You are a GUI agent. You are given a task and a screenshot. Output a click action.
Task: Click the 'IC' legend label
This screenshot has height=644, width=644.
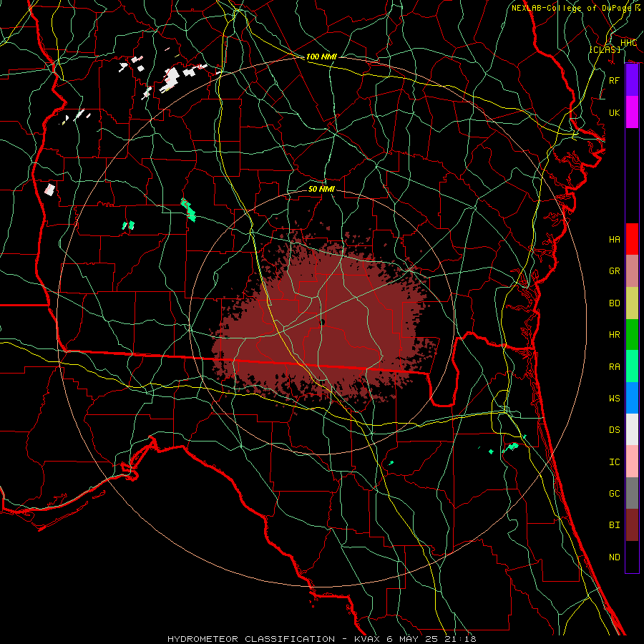point(615,462)
